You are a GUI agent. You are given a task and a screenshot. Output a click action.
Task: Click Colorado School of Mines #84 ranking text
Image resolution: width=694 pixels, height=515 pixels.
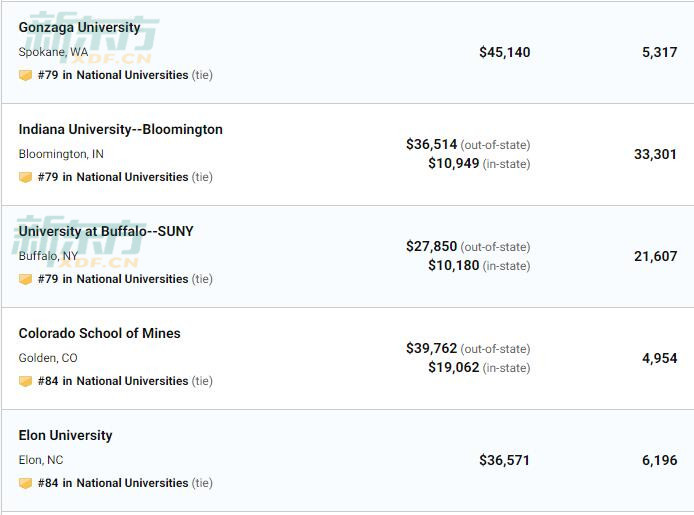point(113,381)
